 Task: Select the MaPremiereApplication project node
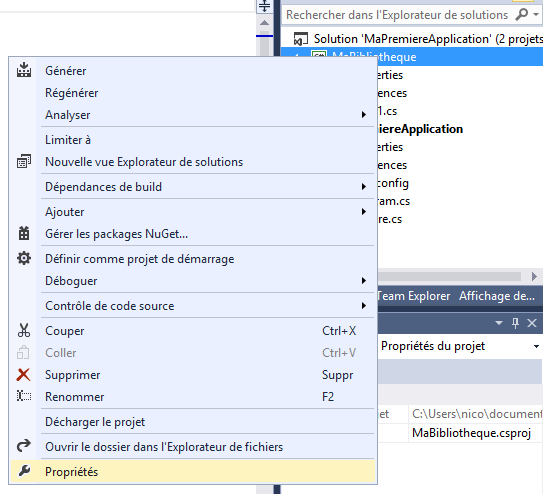click(x=420, y=129)
